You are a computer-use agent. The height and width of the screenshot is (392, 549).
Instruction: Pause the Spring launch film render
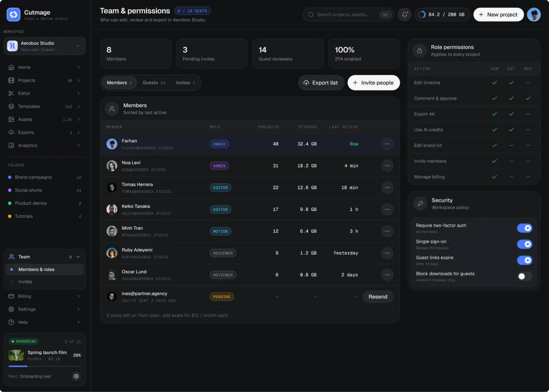tap(76, 376)
